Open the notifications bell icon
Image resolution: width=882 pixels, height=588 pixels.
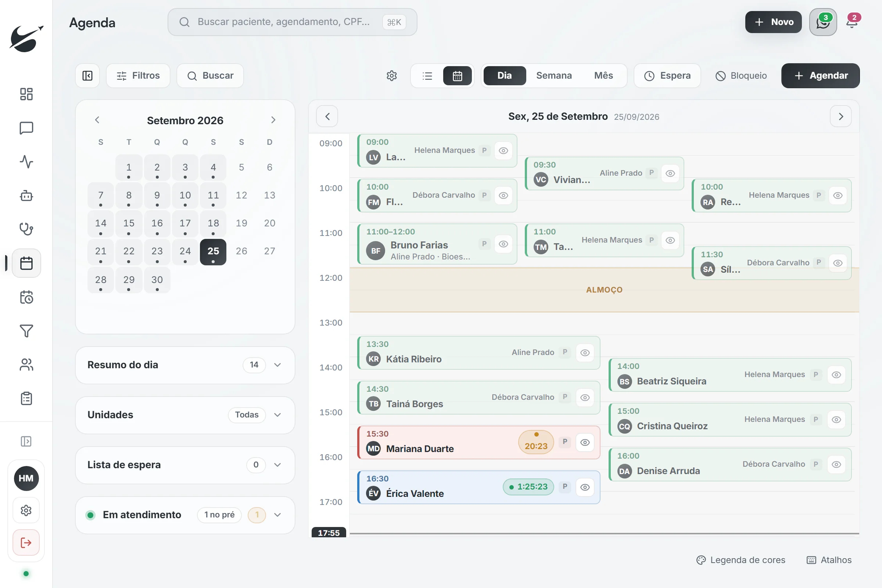pos(852,22)
